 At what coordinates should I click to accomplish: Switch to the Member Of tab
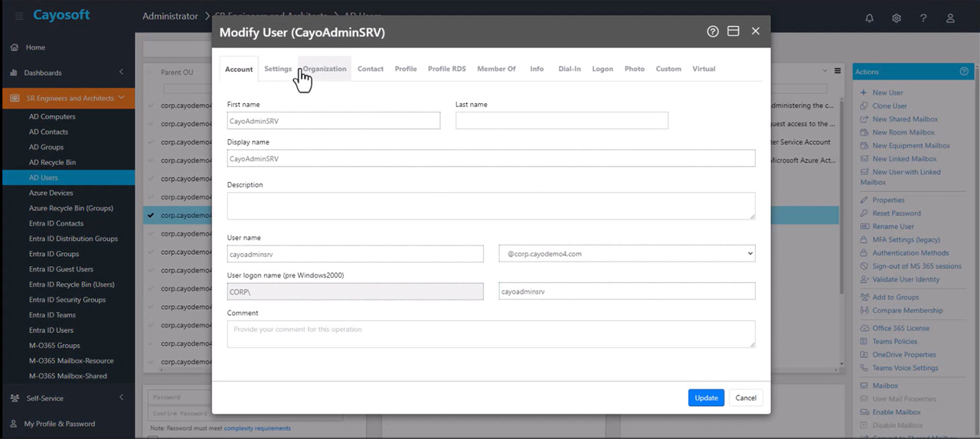[496, 69]
